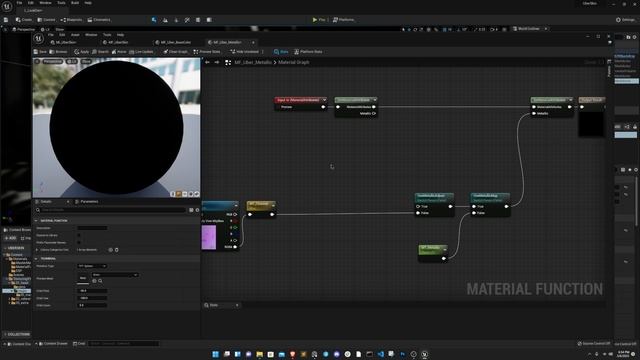Open the Perspective dropdown in preview viewport
640x360 pixels.
coord(52,61)
